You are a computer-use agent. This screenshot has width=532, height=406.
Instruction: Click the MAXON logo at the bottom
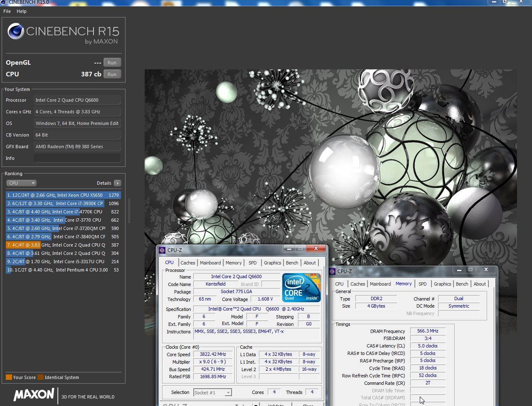34,394
